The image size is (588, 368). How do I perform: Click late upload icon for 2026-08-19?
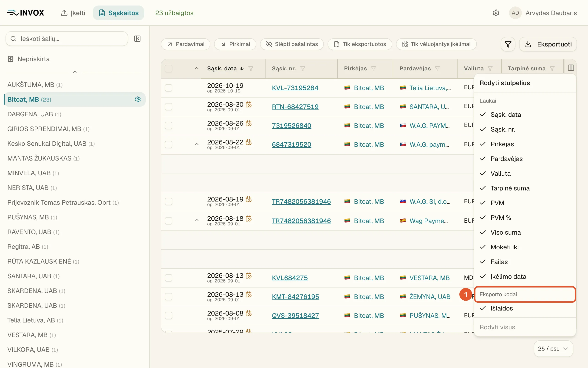249,199
